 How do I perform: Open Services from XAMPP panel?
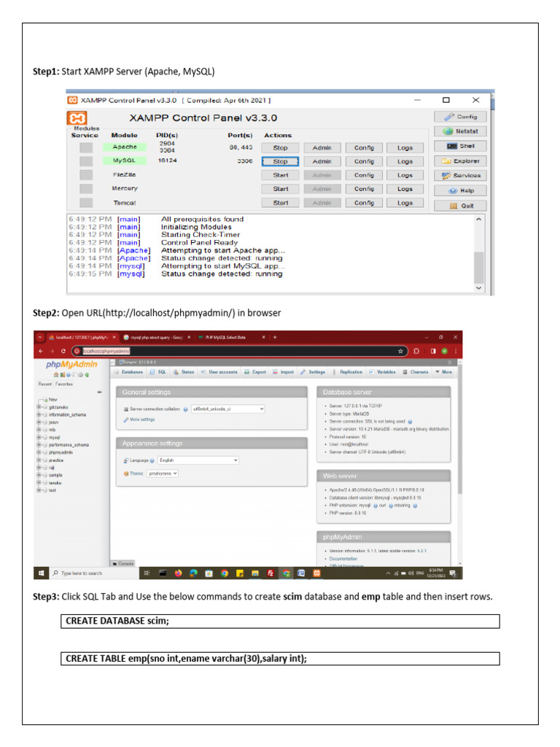460,176
